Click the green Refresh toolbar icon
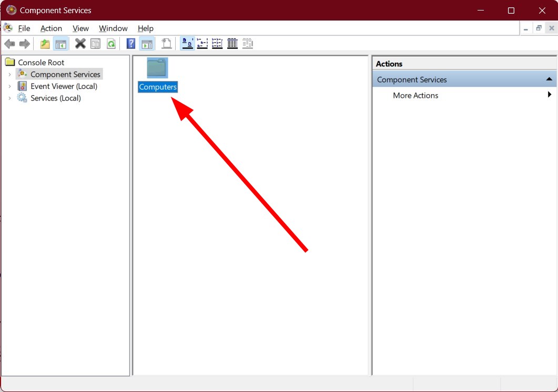Image resolution: width=558 pixels, height=392 pixels. 111,44
